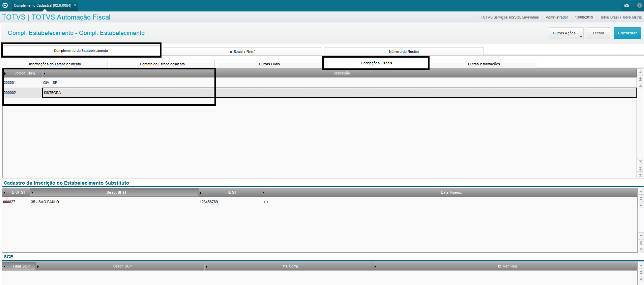Viewport: 644px width, 285px height.
Task: Click the Descr. SCP column header
Action: click(120, 266)
